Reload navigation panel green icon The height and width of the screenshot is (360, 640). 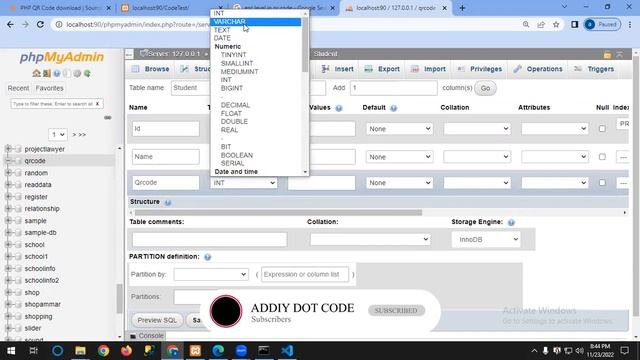point(87,73)
